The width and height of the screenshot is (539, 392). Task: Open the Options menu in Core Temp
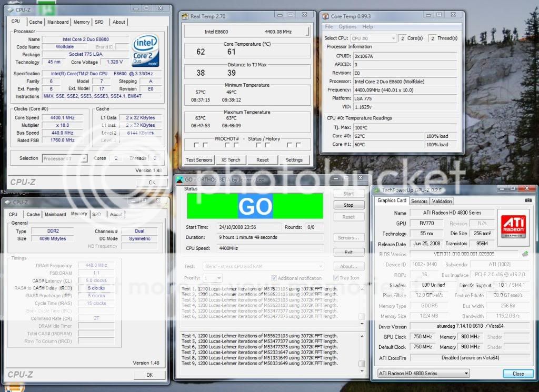pos(347,27)
